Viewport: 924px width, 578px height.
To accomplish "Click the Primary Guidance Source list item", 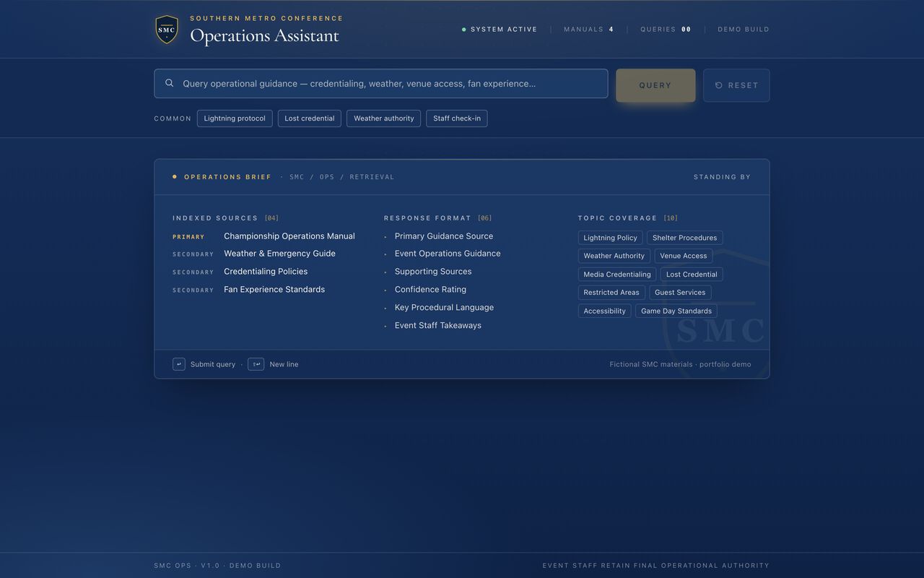I will click(444, 236).
